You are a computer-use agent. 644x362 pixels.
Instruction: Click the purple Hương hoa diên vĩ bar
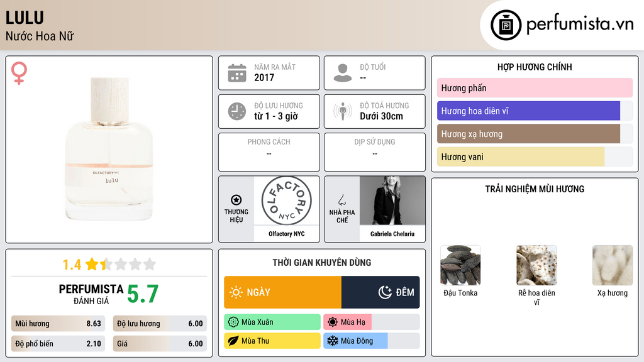pyautogui.click(x=528, y=111)
